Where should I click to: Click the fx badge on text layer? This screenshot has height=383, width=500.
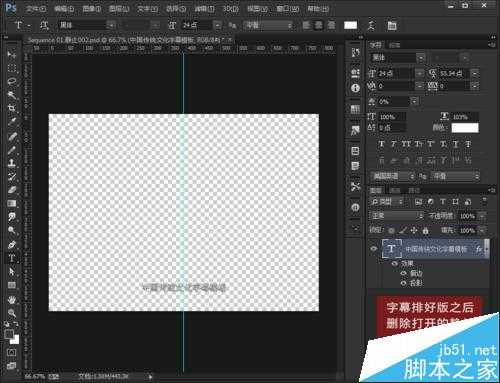[x=479, y=249]
